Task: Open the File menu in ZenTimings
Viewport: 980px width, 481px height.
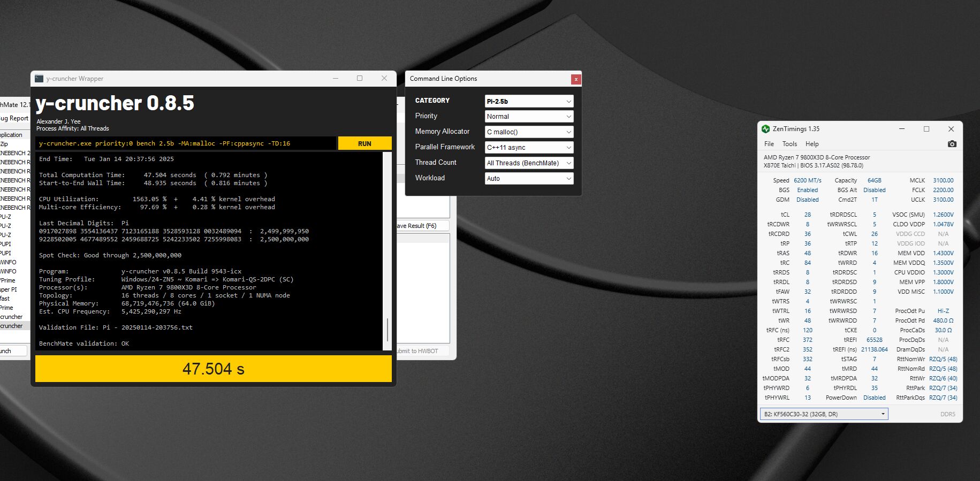Action: 769,144
